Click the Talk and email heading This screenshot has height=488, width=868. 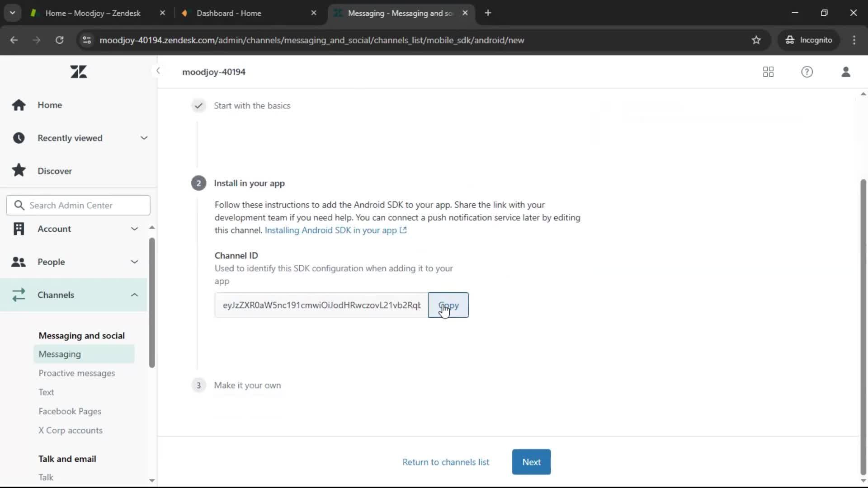67,459
